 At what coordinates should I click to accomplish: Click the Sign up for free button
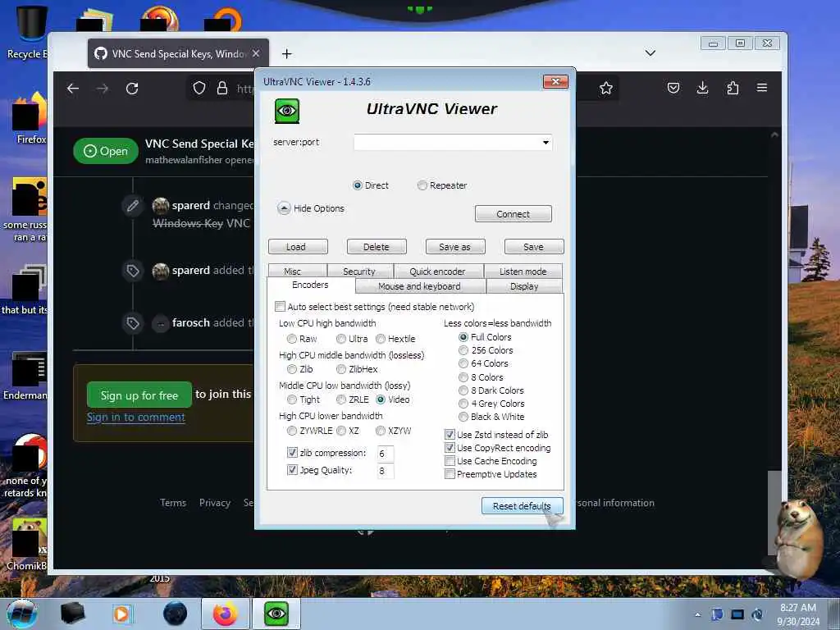point(139,395)
